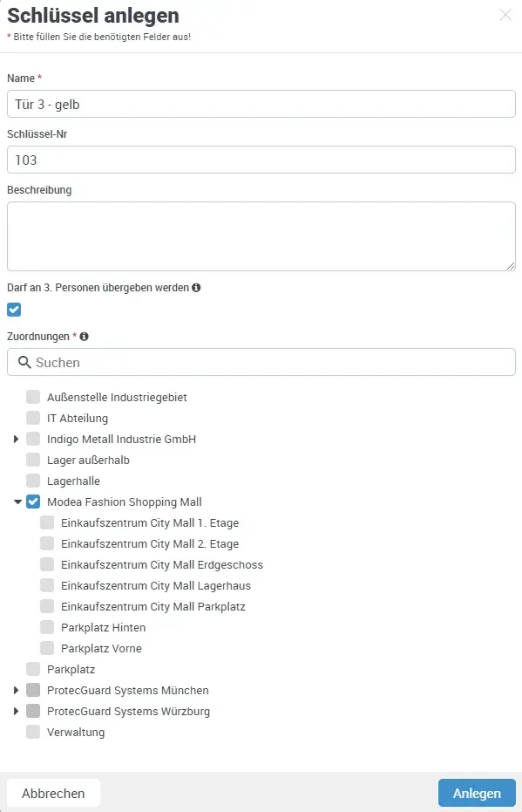Collapse Modea Fashion Shopping Mall
This screenshot has width=522, height=812.
17,502
